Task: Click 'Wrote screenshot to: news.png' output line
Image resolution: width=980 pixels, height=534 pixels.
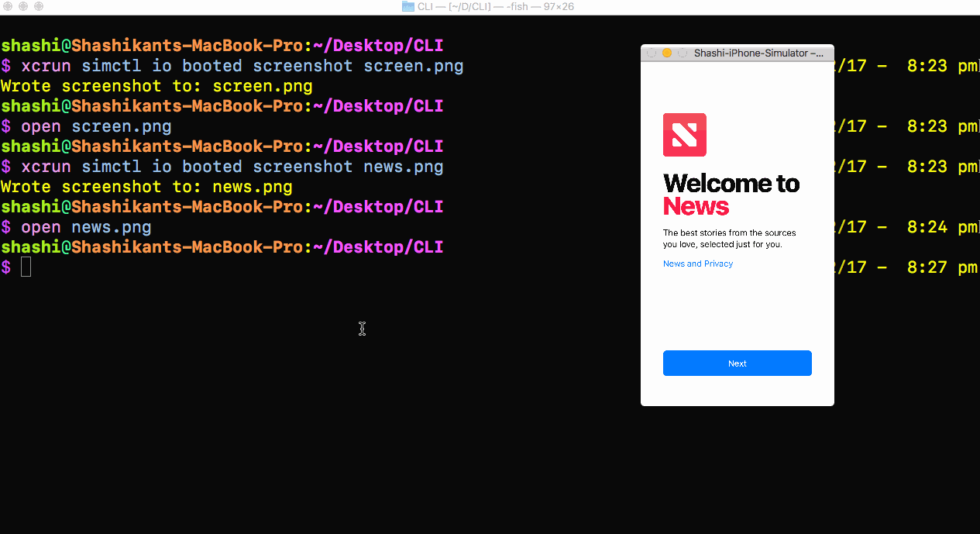Action: [146, 187]
